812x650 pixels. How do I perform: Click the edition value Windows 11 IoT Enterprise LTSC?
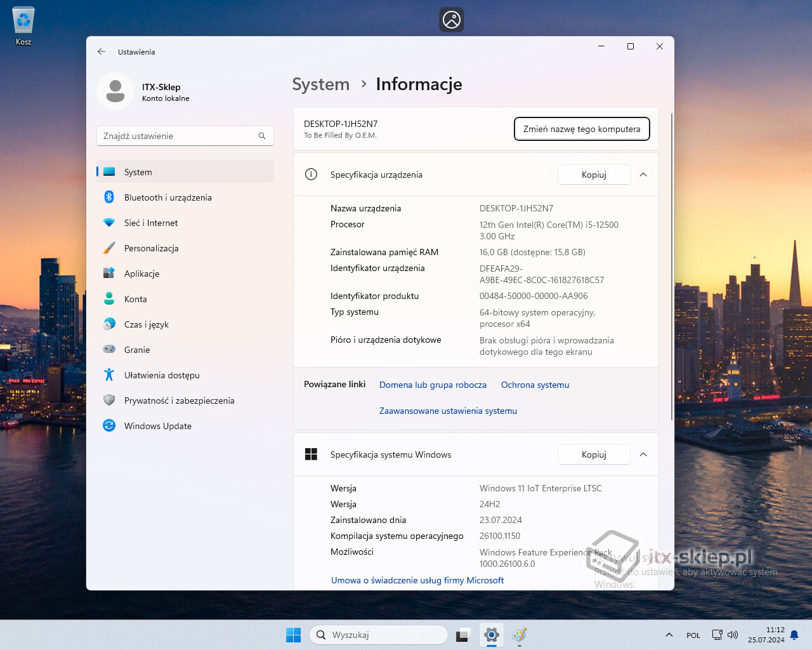pyautogui.click(x=540, y=488)
